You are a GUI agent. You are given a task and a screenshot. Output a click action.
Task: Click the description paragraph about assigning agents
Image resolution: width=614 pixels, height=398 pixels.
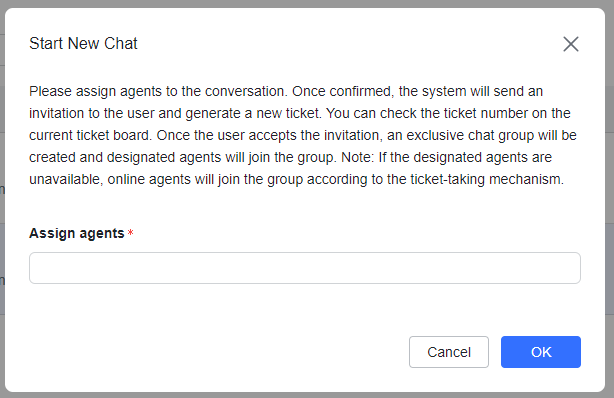[x=303, y=135]
